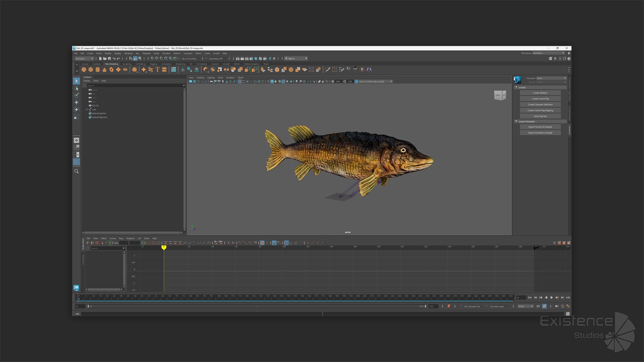This screenshot has height=362, width=644.
Task: Toggle cached playback icon near fps
Action: pyautogui.click(x=544, y=306)
